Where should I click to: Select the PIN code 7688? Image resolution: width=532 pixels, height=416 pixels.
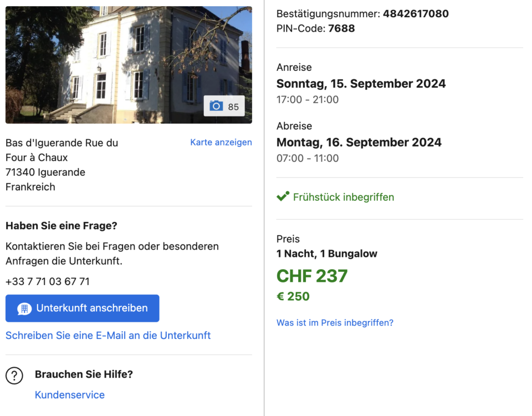click(341, 28)
